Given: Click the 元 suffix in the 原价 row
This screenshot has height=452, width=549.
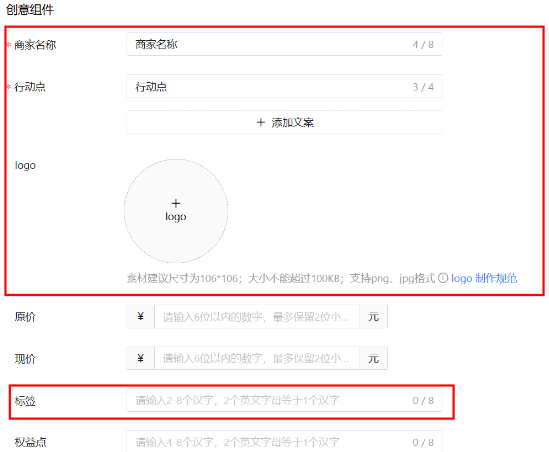Looking at the screenshot, I should pyautogui.click(x=373, y=317).
